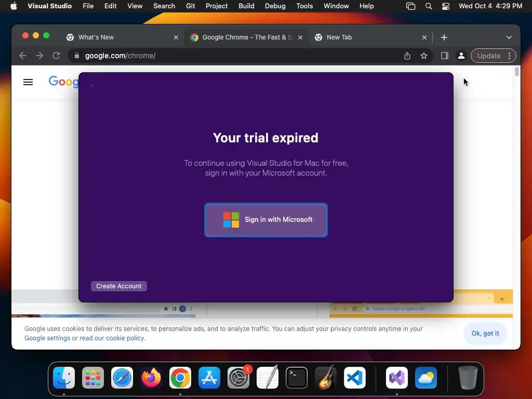Close the New Tab tab

click(424, 37)
